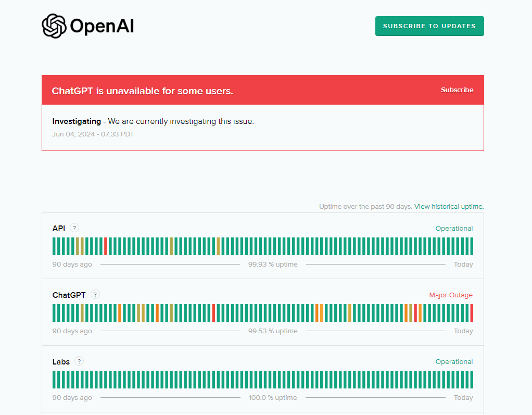Click the 'Jun 04, 2024 - 07:33 PDT' timestamp
The width and height of the screenshot is (532, 415).
[93, 134]
